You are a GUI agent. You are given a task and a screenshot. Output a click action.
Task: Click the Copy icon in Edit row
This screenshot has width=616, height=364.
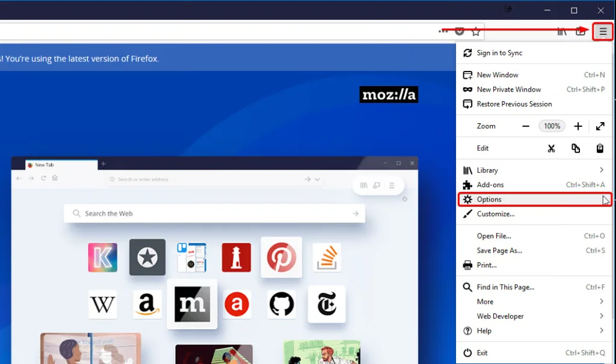[x=576, y=148]
